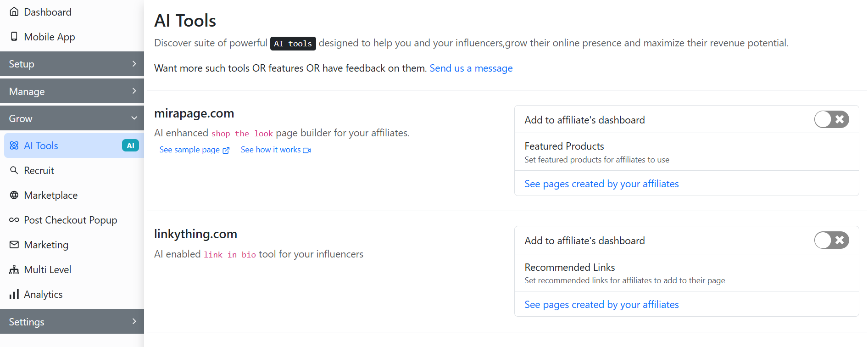Collapse the Grow sidebar section
Image resolution: width=868 pixels, height=347 pixels.
tap(72, 118)
